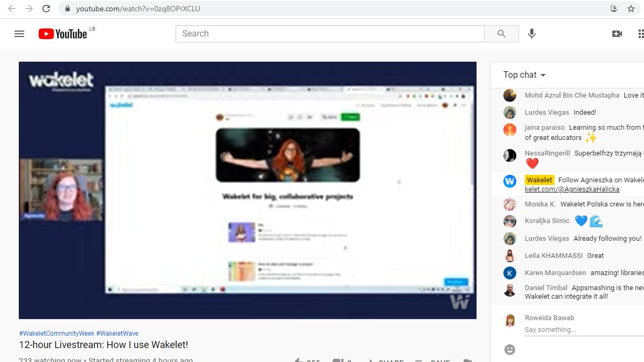Click Mohd Azrul Bin Che Mustapha's avatar

pos(510,95)
